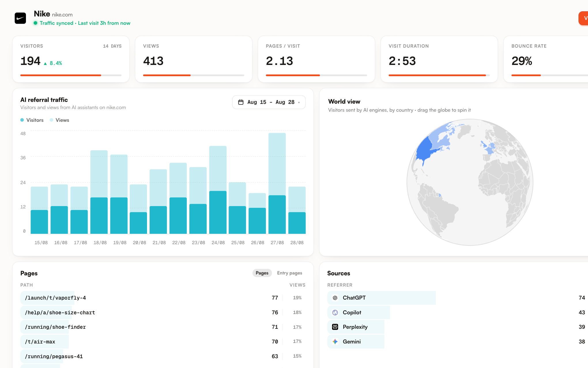Click the Perplexity logo icon

(x=335, y=327)
